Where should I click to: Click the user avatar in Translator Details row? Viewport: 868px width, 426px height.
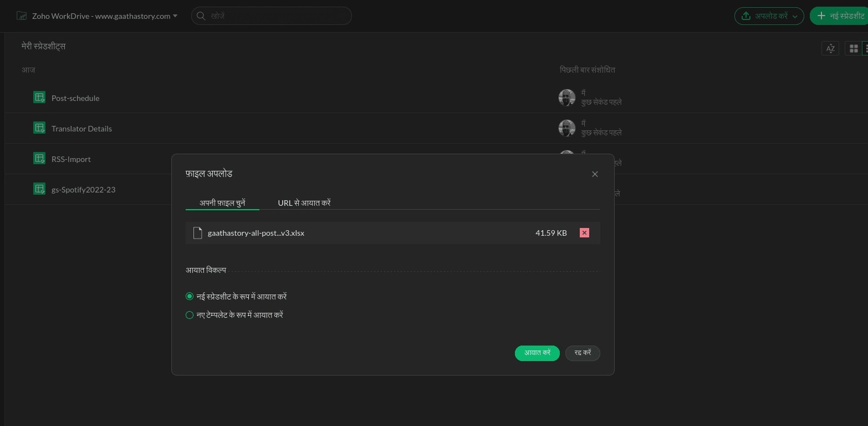[x=566, y=128]
